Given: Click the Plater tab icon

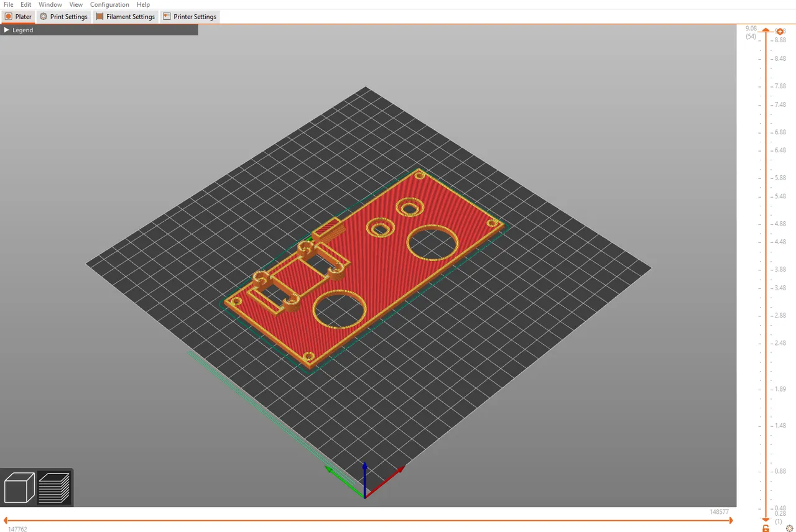Looking at the screenshot, I should click(9, 17).
